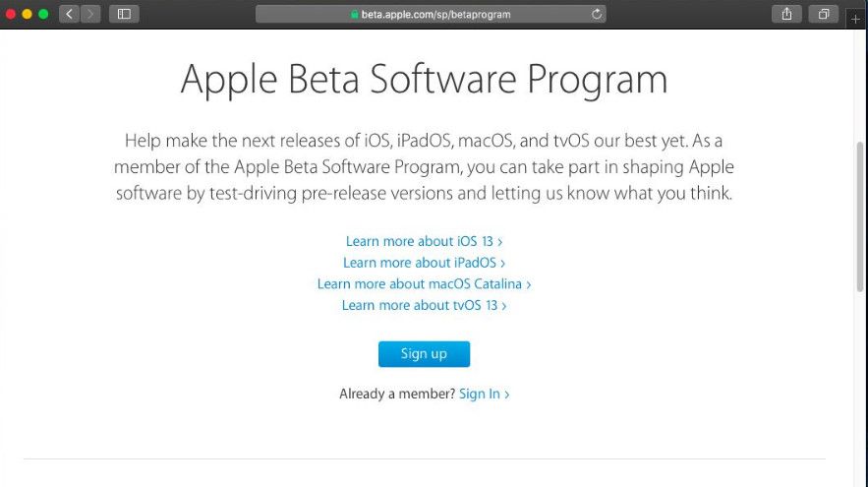The height and width of the screenshot is (487, 868).
Task: Select Learn more about tvOS 13
Action: pos(424,306)
